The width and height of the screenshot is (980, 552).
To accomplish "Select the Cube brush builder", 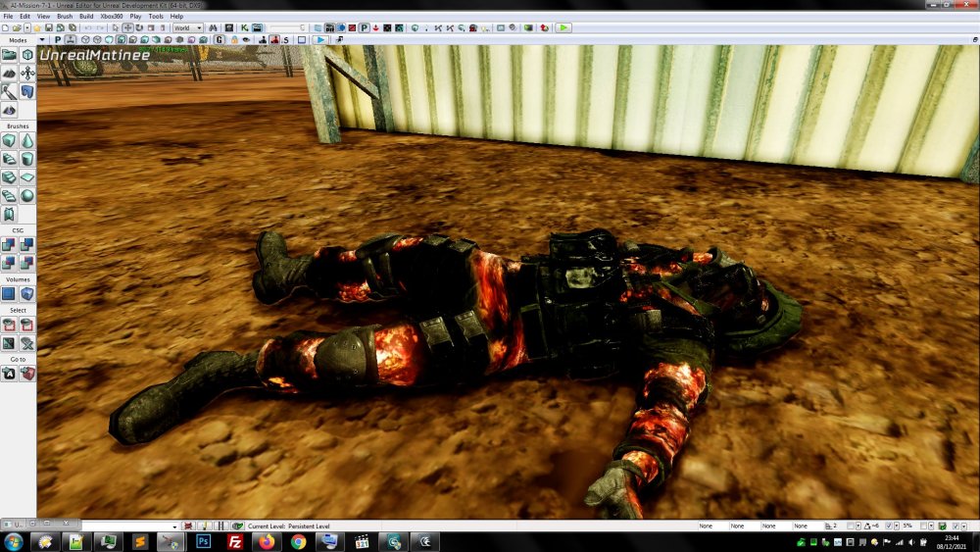I will pos(9,140).
